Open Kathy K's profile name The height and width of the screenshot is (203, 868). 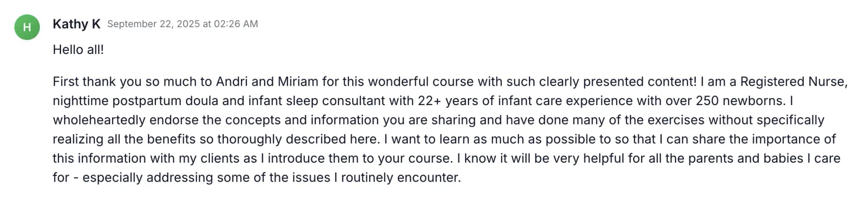click(76, 24)
